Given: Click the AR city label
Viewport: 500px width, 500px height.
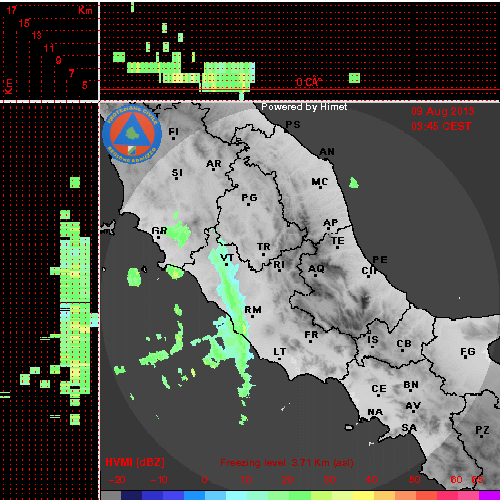Looking at the screenshot, I should pos(214,164).
